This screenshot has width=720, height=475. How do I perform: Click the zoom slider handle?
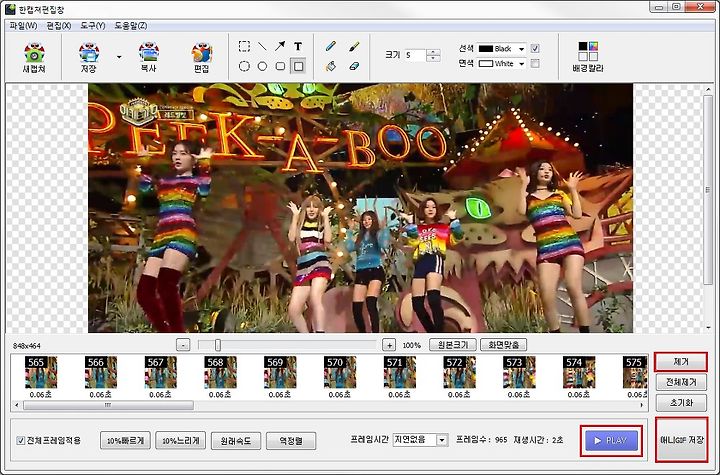(x=218, y=345)
